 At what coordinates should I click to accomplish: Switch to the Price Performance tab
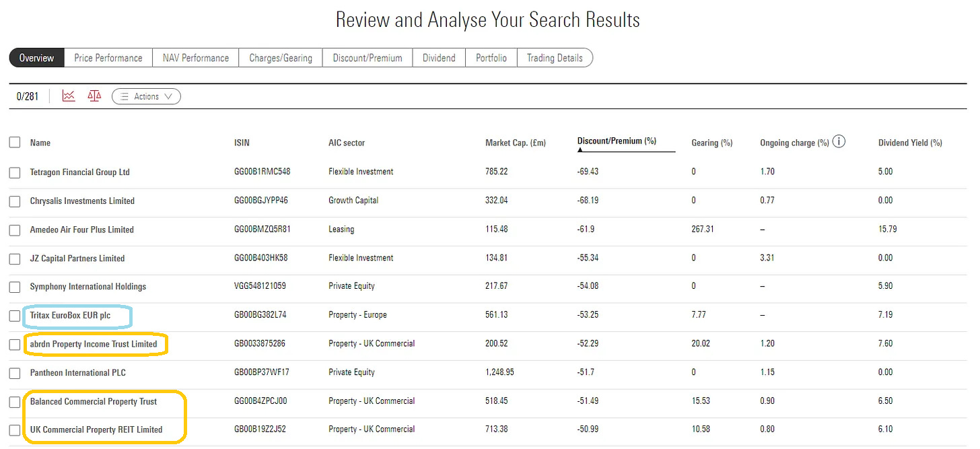(108, 58)
